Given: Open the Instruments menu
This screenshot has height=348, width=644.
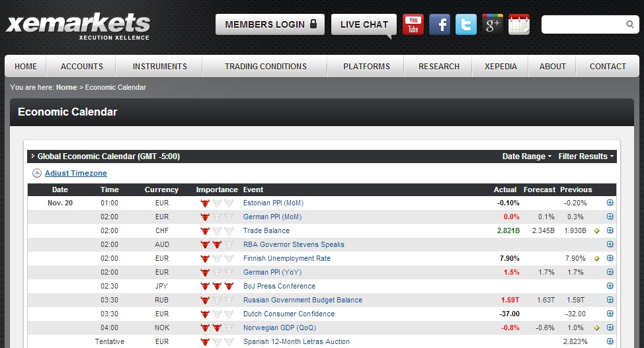Looking at the screenshot, I should click(159, 67).
